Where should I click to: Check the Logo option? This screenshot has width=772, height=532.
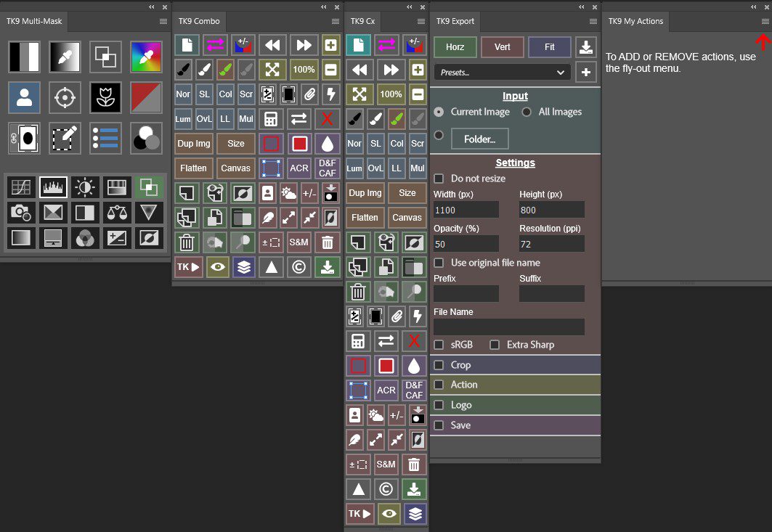pos(439,405)
